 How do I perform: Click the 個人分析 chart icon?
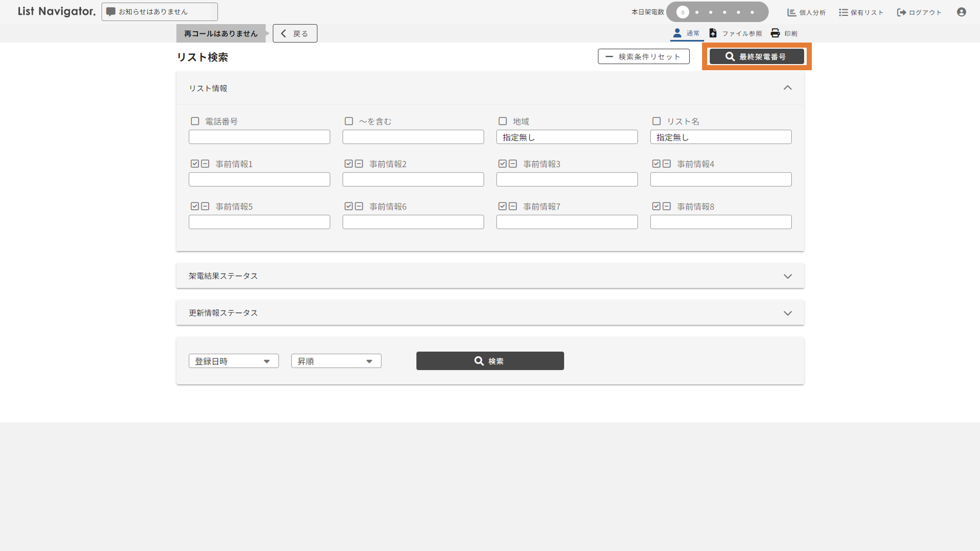point(791,12)
